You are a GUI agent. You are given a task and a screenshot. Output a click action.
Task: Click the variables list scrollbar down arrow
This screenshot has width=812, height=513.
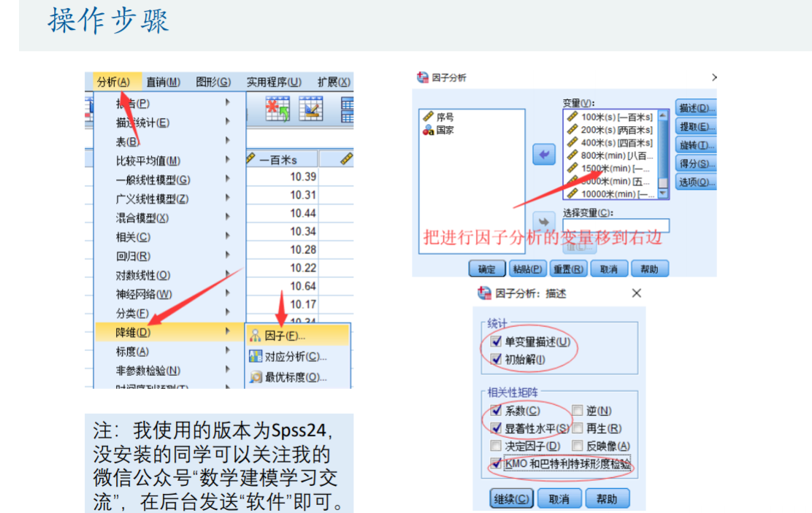(x=663, y=193)
